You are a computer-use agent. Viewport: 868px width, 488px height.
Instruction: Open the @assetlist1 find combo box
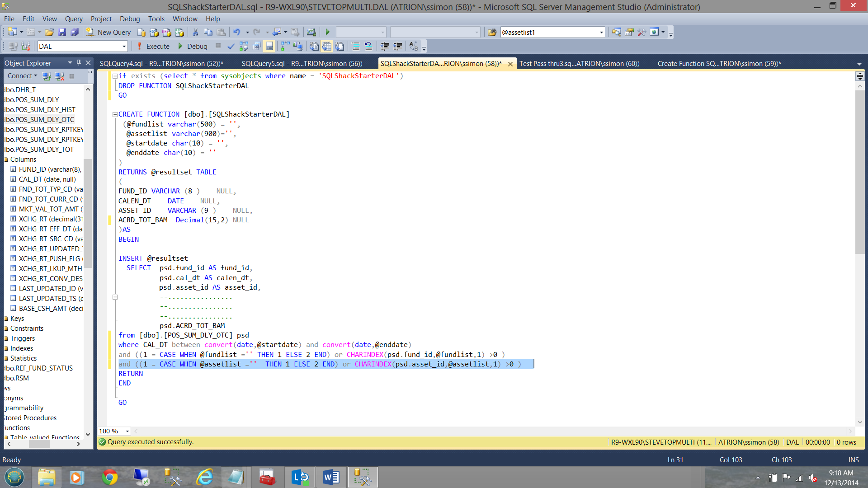601,32
